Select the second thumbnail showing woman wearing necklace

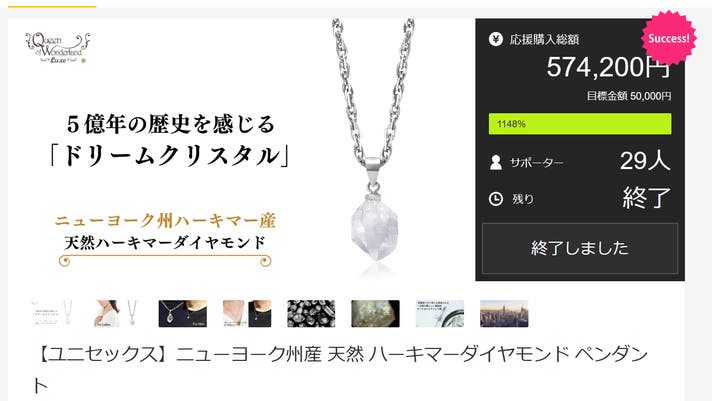(x=118, y=313)
